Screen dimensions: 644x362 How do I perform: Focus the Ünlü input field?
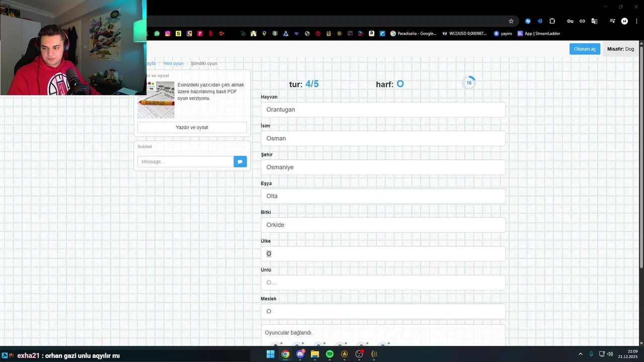383,283
